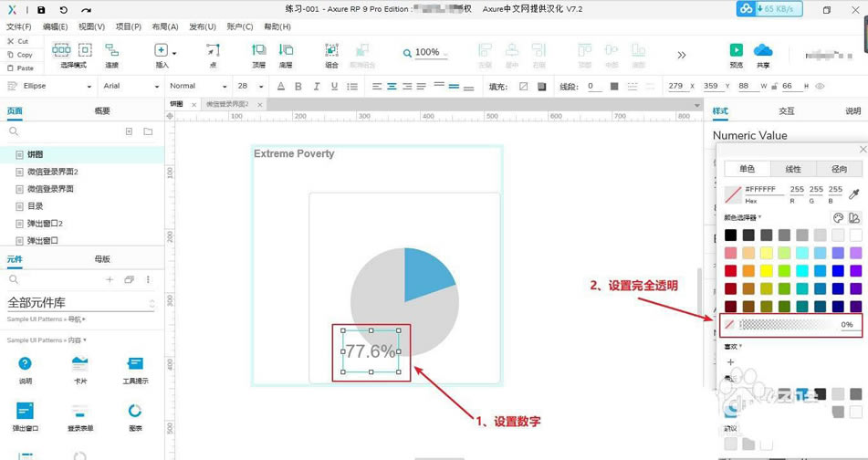
Task: Select the 微信登录界面2 page tab
Action: [x=227, y=104]
